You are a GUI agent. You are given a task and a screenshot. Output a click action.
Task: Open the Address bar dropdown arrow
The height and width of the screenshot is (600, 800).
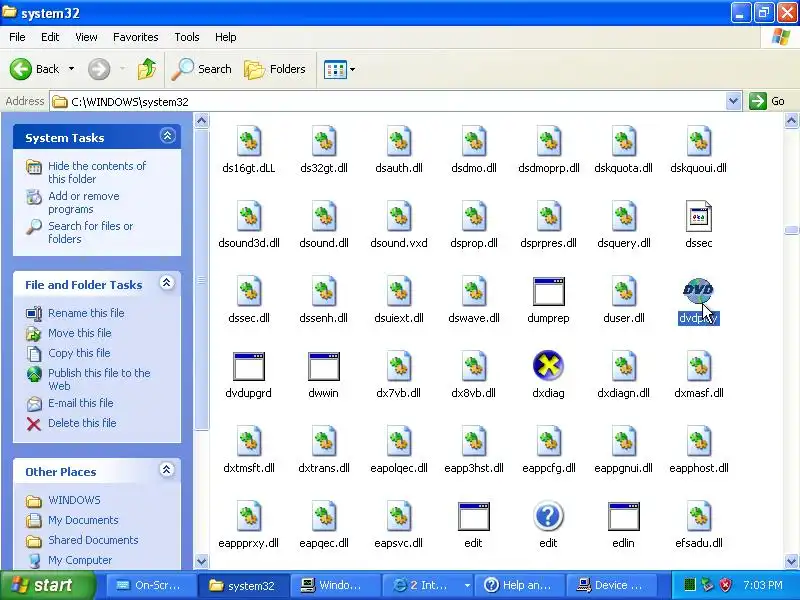(733, 101)
